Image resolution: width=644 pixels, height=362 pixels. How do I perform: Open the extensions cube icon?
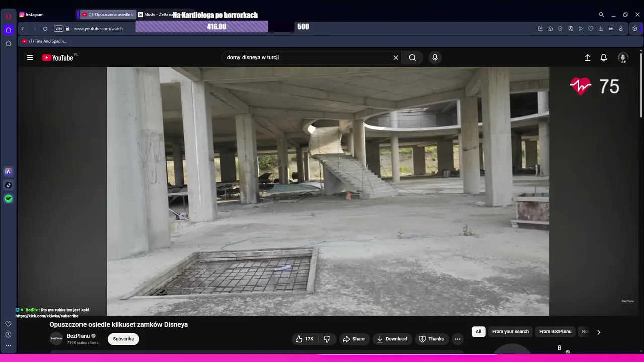tap(635, 29)
